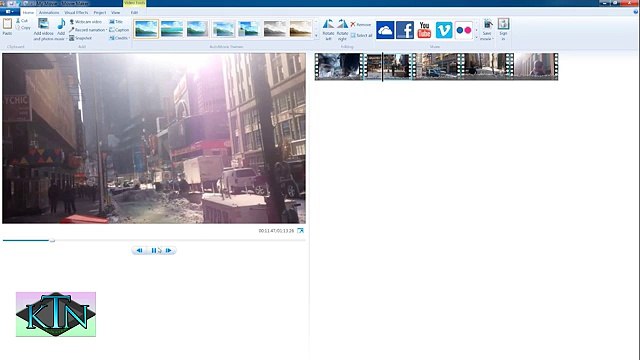Select the fifth AutoMovie theme
The height and width of the screenshot is (360, 640).
(x=249, y=29)
